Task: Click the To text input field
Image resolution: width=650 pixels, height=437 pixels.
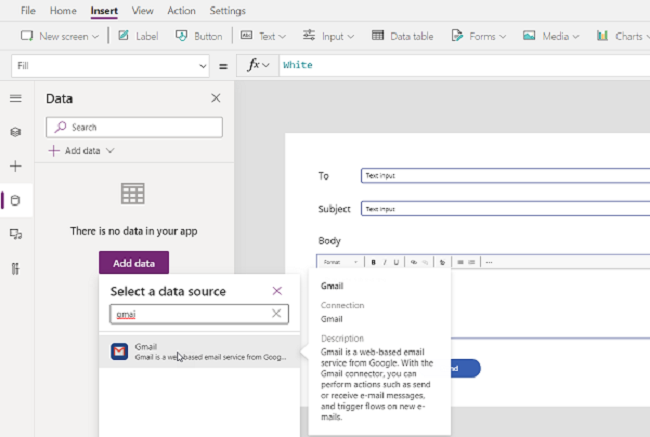Action: (x=505, y=175)
